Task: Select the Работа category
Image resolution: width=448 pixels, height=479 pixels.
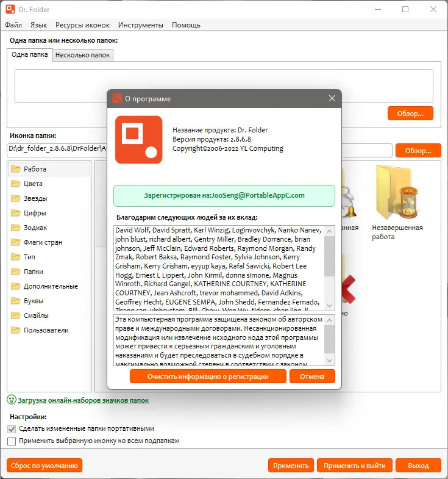Action: pyautogui.click(x=49, y=169)
